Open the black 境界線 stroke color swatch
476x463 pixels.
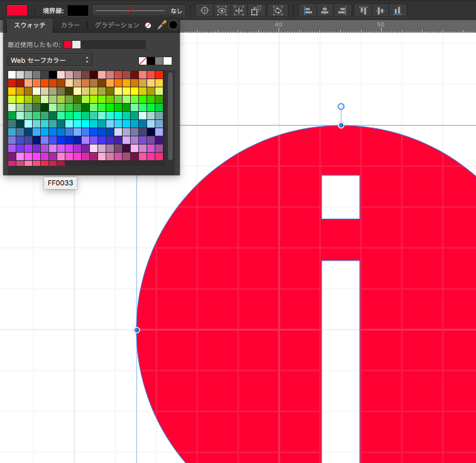(78, 10)
